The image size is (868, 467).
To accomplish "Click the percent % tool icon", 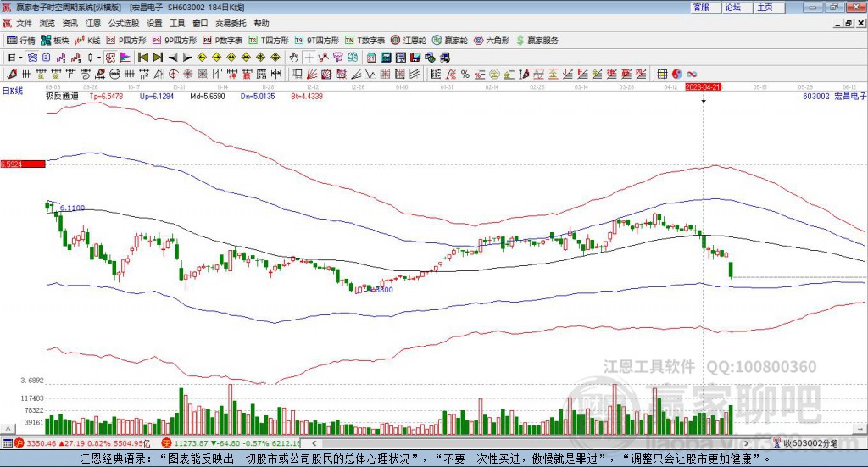I will [x=465, y=74].
